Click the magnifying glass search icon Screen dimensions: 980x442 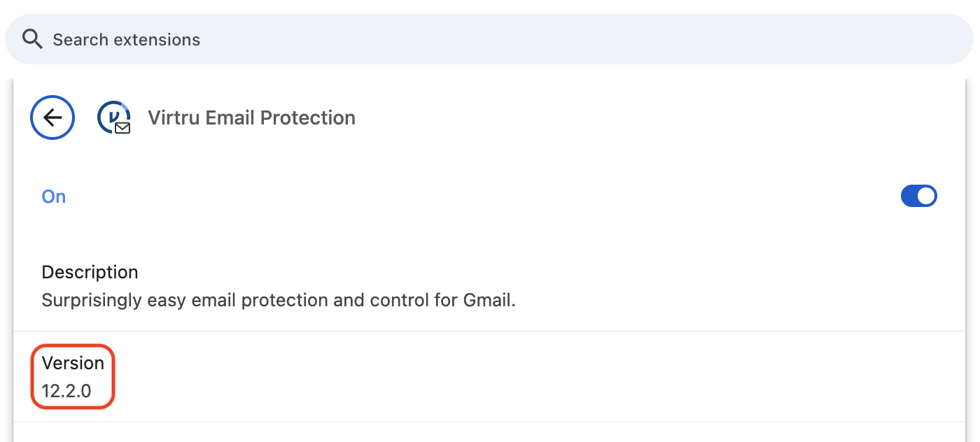point(32,39)
